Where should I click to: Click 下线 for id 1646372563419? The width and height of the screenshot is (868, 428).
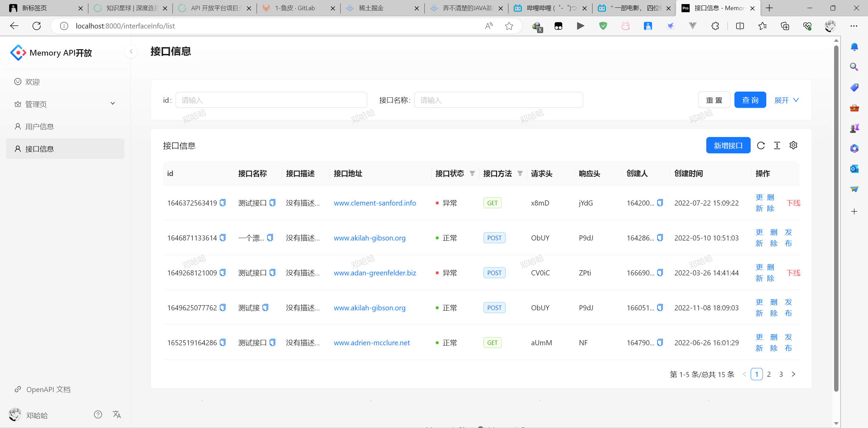pyautogui.click(x=793, y=203)
